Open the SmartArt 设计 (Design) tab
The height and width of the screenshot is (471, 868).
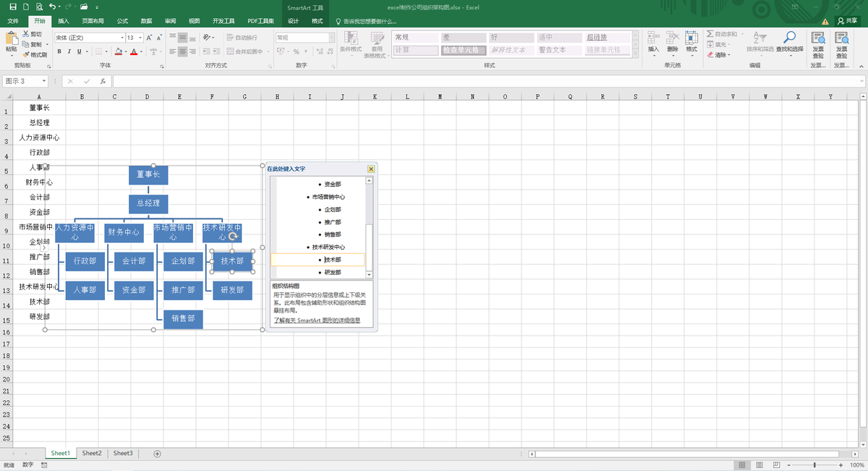pyautogui.click(x=293, y=21)
